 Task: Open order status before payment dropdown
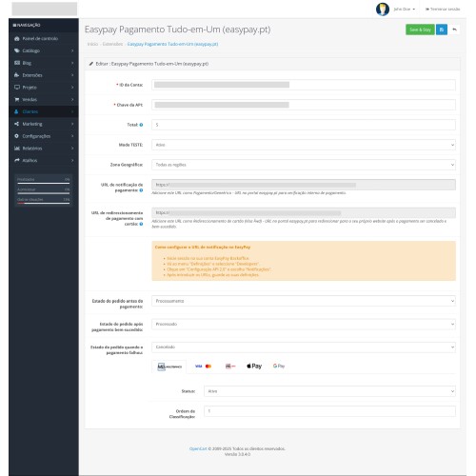(304, 301)
